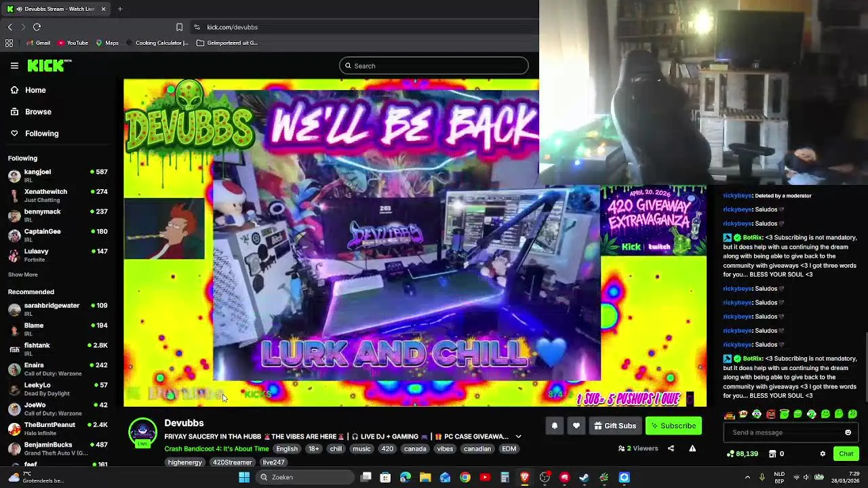Open TheBurntPeanut's Halo Infinite stream
The image size is (868, 488).
[x=58, y=428]
